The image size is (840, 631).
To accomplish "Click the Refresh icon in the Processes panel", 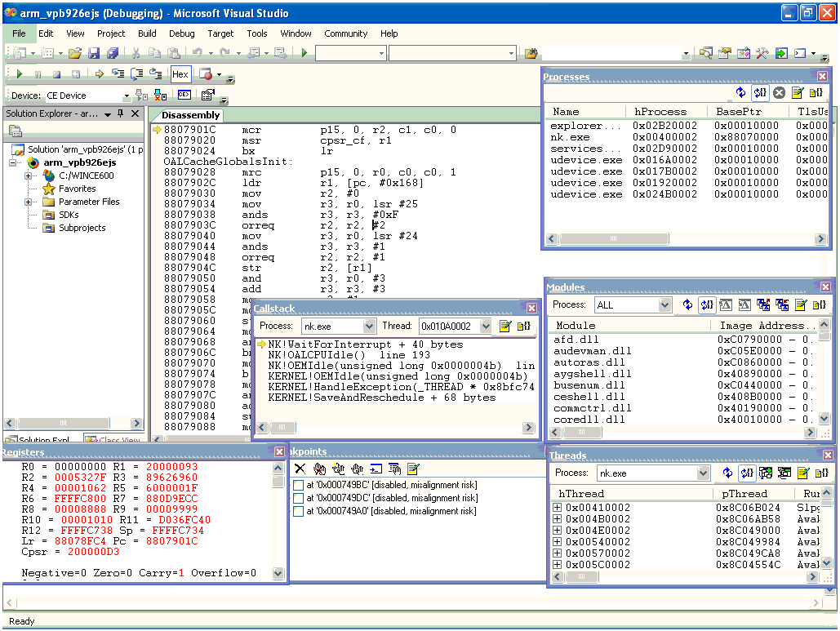I will pyautogui.click(x=740, y=92).
